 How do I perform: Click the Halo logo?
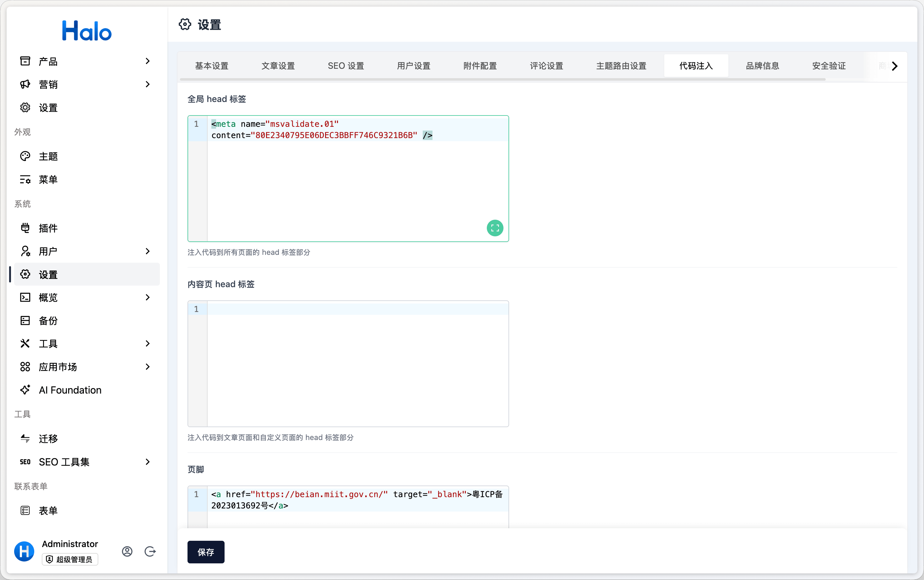(87, 31)
